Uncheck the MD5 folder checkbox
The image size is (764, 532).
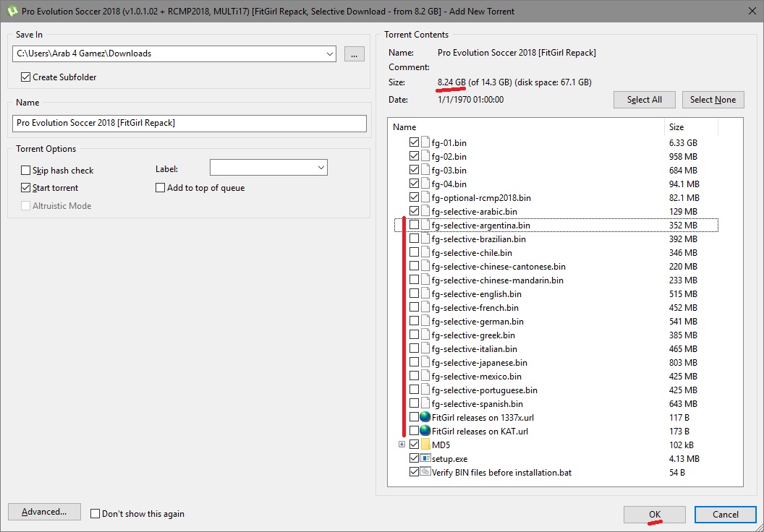[x=414, y=445]
